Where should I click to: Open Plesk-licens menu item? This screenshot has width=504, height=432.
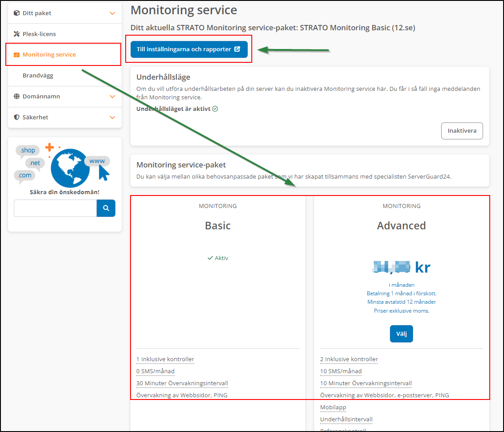coord(65,34)
